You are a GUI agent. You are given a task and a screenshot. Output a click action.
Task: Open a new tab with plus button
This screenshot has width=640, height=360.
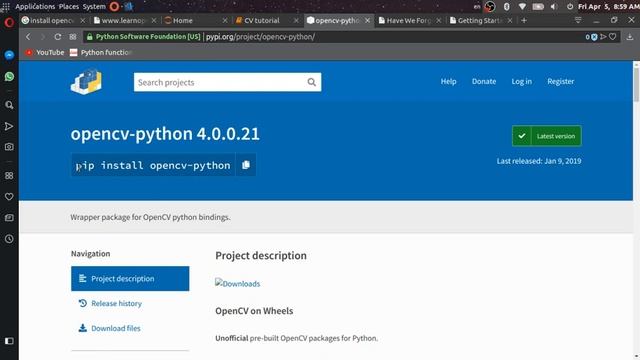(x=524, y=20)
